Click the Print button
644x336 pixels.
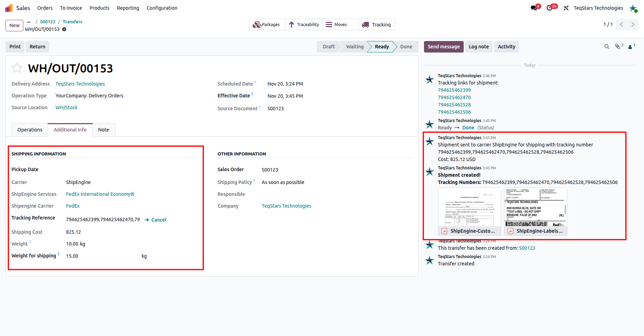pyautogui.click(x=15, y=47)
